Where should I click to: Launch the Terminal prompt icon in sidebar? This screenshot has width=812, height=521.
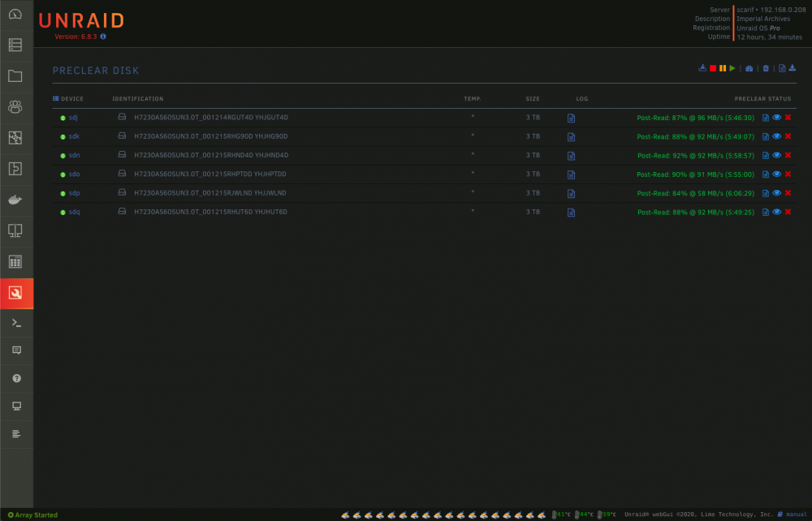16,323
